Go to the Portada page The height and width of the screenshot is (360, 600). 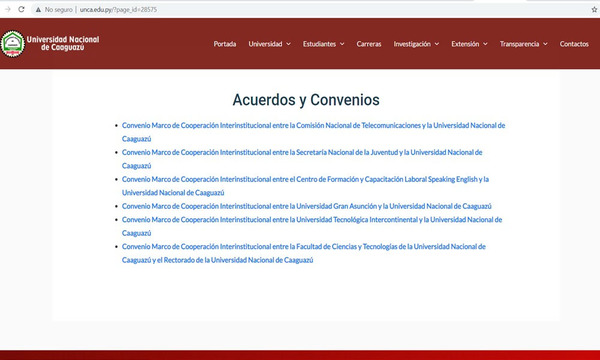225,44
